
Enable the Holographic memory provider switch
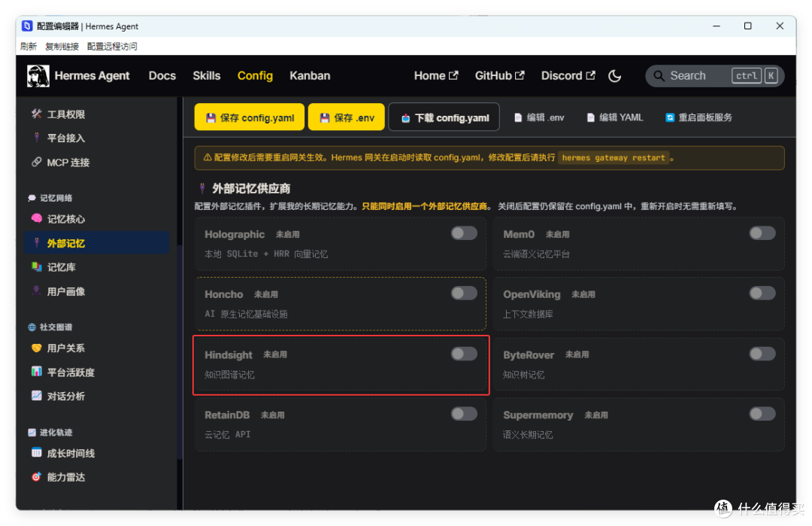pyautogui.click(x=463, y=233)
